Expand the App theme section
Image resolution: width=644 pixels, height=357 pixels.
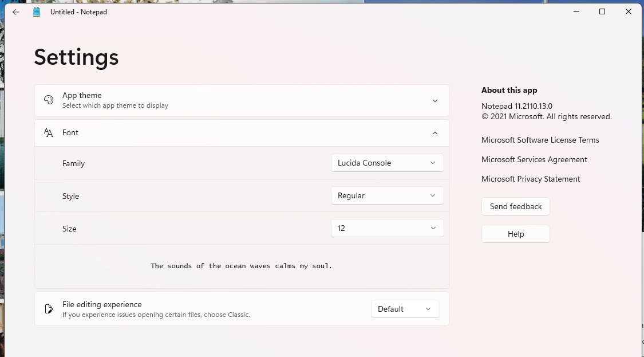point(435,100)
